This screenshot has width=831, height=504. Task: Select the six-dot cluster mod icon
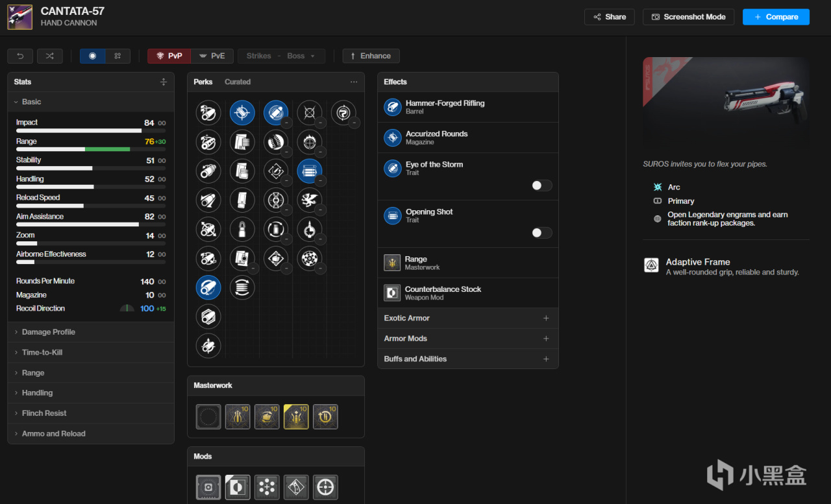(267, 487)
